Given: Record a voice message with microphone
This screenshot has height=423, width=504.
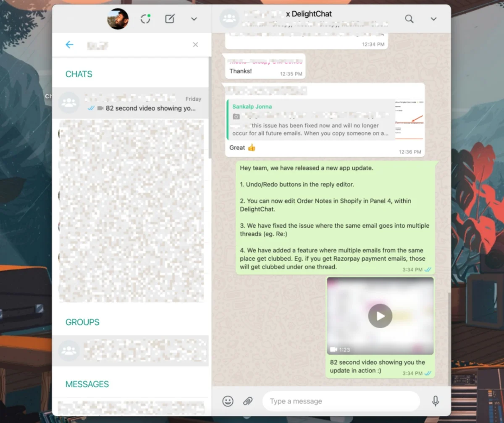Looking at the screenshot, I should click(436, 401).
